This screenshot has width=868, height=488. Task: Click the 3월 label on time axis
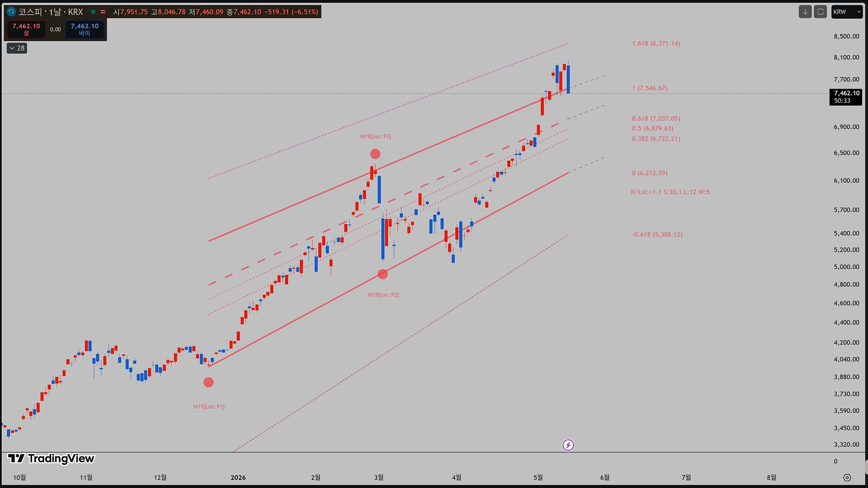pyautogui.click(x=379, y=478)
